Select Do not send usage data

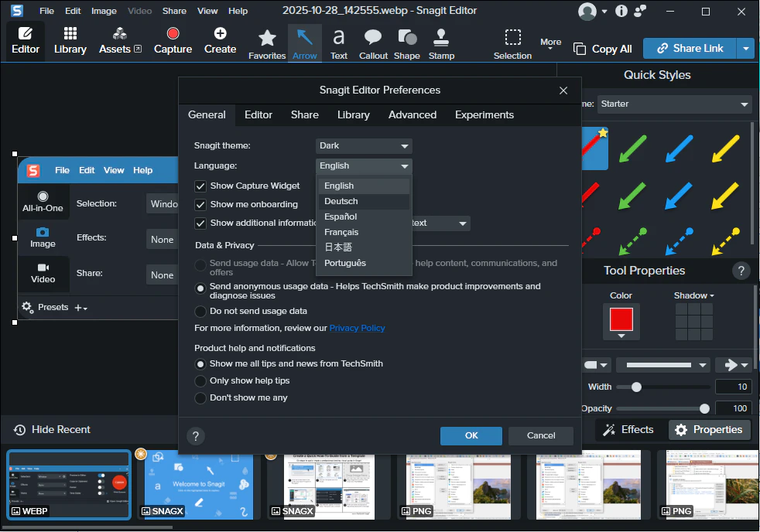coord(200,312)
